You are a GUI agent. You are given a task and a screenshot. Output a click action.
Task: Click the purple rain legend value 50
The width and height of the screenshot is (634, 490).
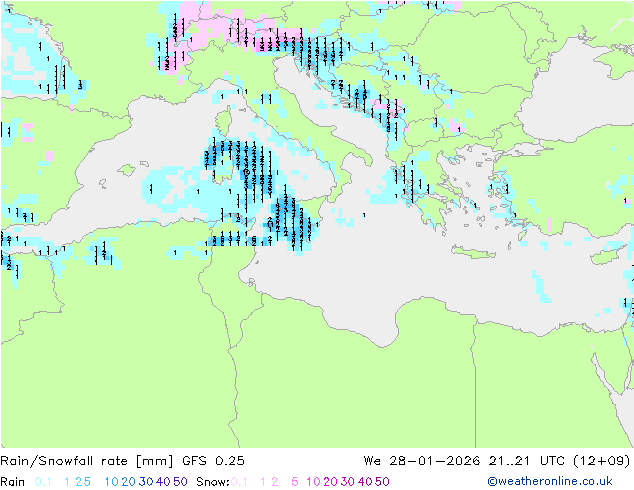[x=180, y=482]
